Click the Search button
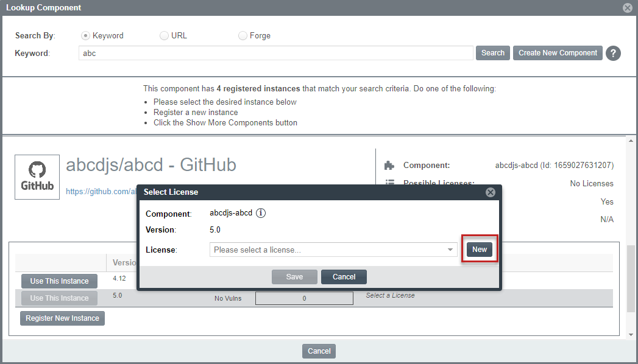 [492, 53]
